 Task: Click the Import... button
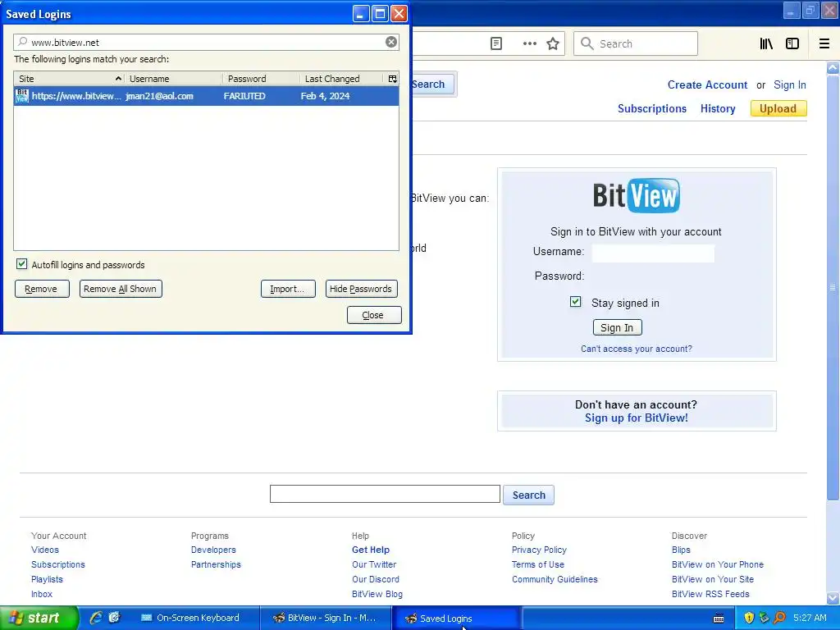[x=288, y=289]
